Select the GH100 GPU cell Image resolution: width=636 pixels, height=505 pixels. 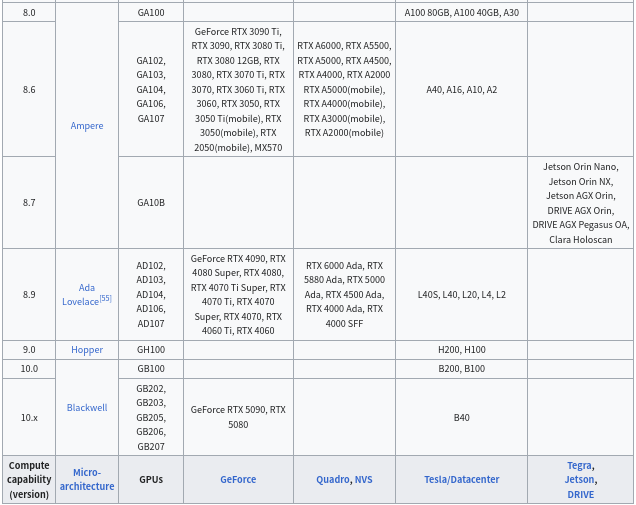[151, 350]
